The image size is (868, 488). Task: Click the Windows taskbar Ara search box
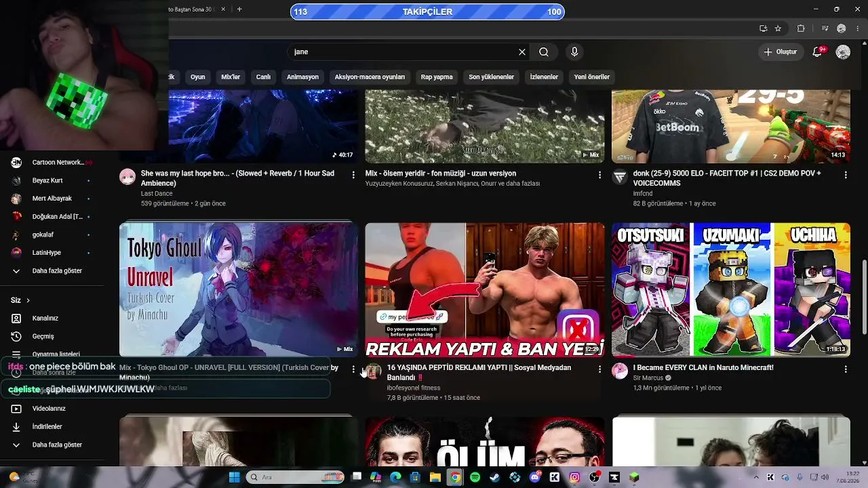(x=295, y=477)
